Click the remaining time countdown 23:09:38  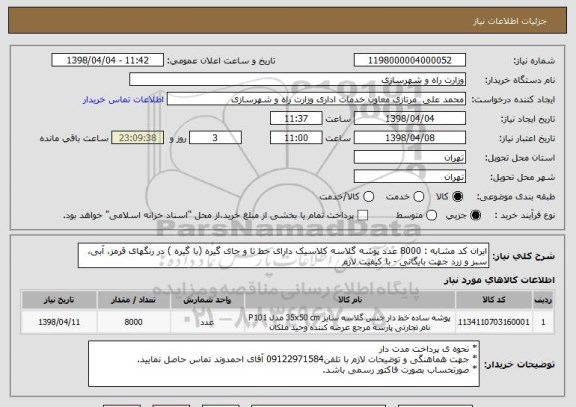[138, 138]
